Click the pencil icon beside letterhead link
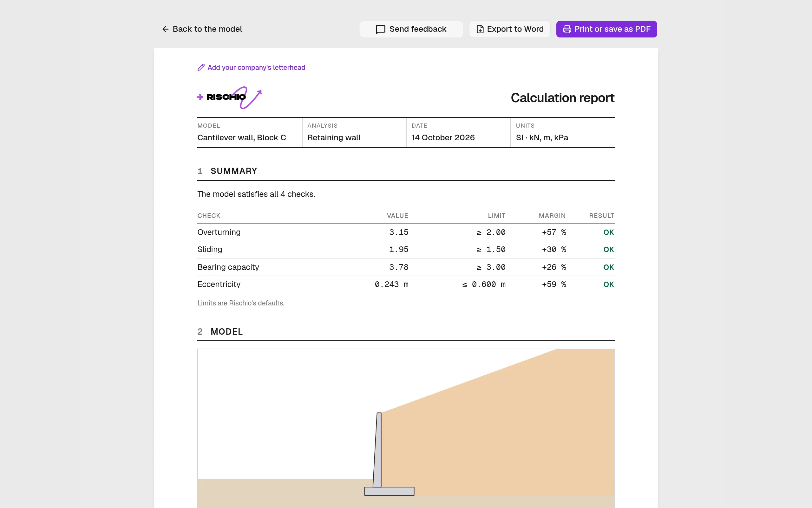 (201, 68)
